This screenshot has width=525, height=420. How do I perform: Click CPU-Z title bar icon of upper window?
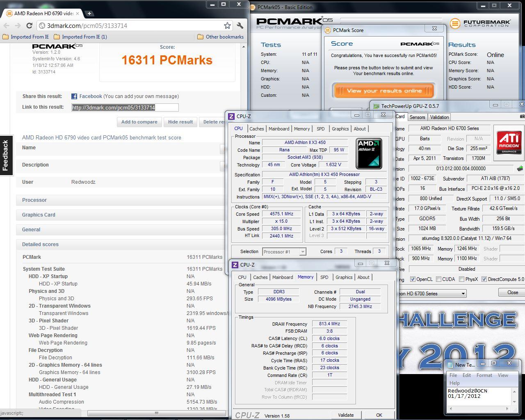231,116
